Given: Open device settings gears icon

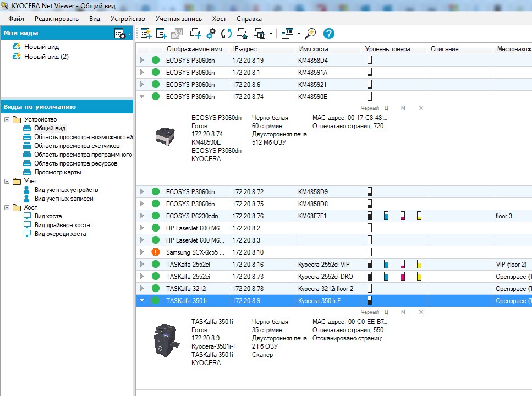Looking at the screenshot, I should point(211,34).
